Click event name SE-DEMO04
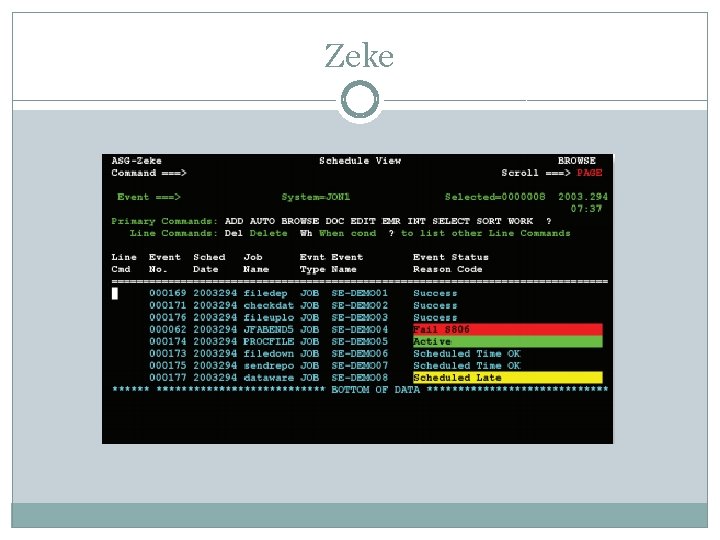This screenshot has width=720, height=540. [360, 330]
